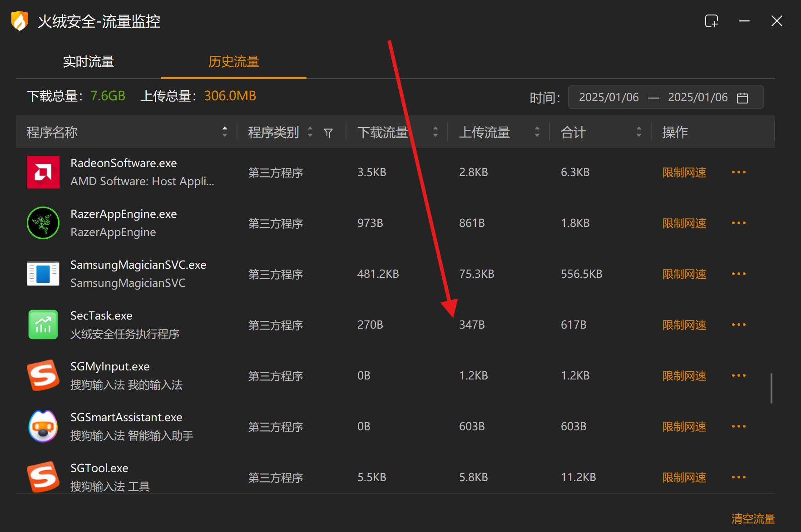Click 清空流量 to clear traffic

tap(753, 518)
